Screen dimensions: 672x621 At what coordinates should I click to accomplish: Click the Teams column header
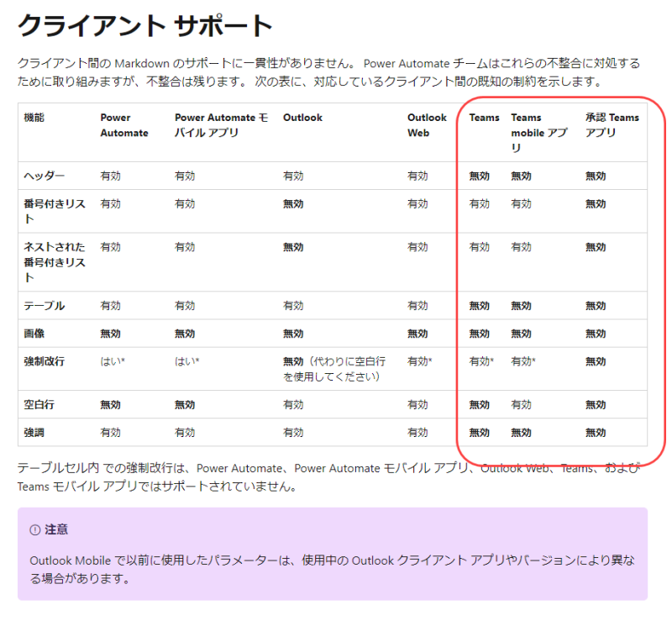[x=485, y=118]
